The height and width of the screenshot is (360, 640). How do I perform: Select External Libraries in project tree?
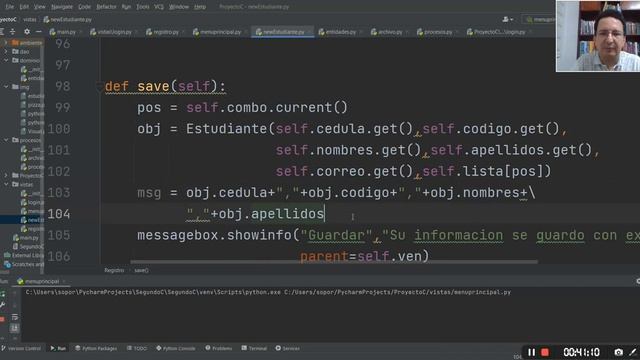click(x=23, y=255)
